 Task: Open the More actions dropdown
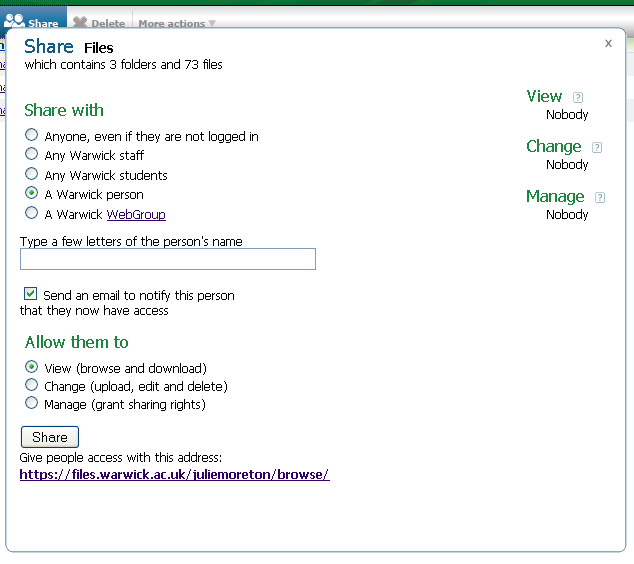(x=176, y=23)
